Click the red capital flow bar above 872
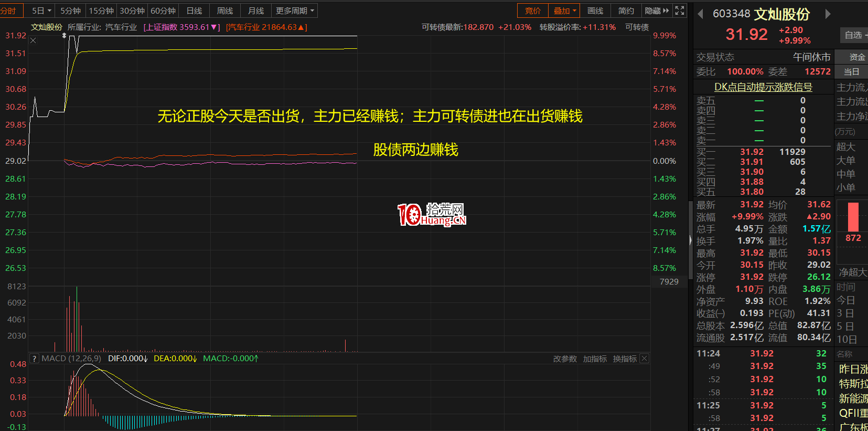 pyautogui.click(x=853, y=217)
